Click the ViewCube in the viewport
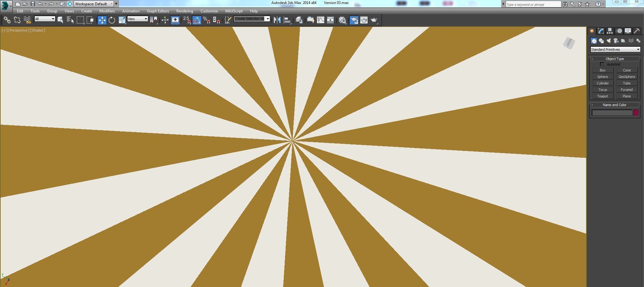 tap(569, 43)
